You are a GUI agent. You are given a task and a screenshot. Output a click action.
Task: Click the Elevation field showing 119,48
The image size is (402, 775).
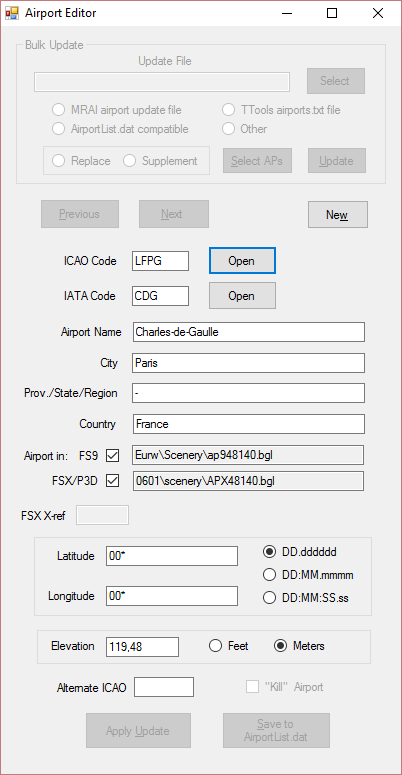pyautogui.click(x=142, y=646)
